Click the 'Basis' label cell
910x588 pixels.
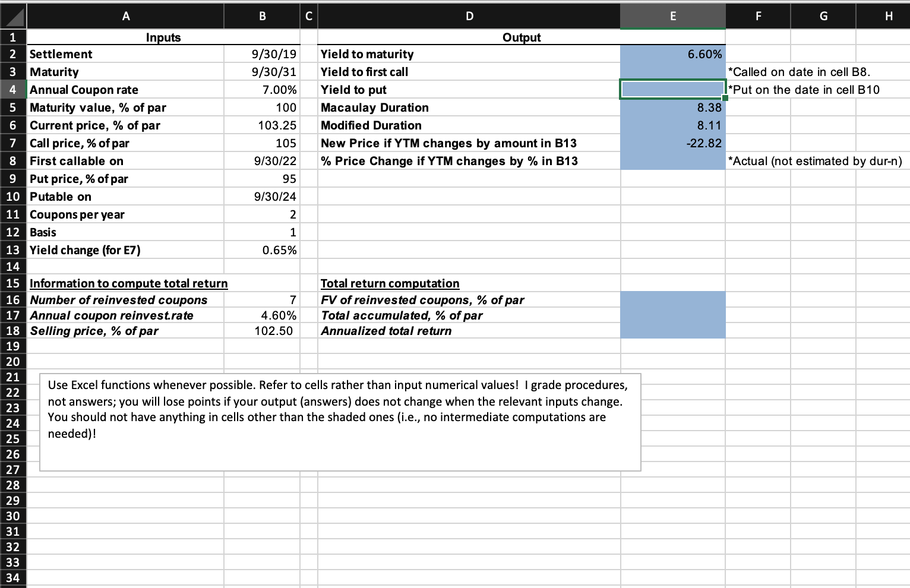click(125, 232)
